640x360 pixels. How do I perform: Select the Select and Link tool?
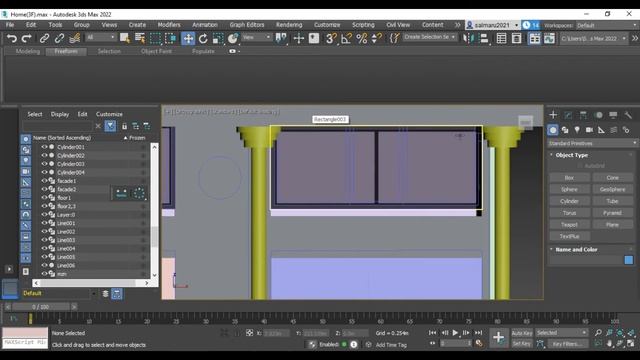pos(44,38)
